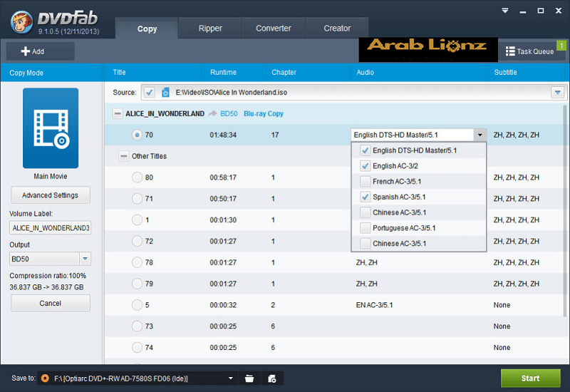Uncheck Spanish AC-3/5.1 audio track
570x392 pixels.
click(365, 197)
